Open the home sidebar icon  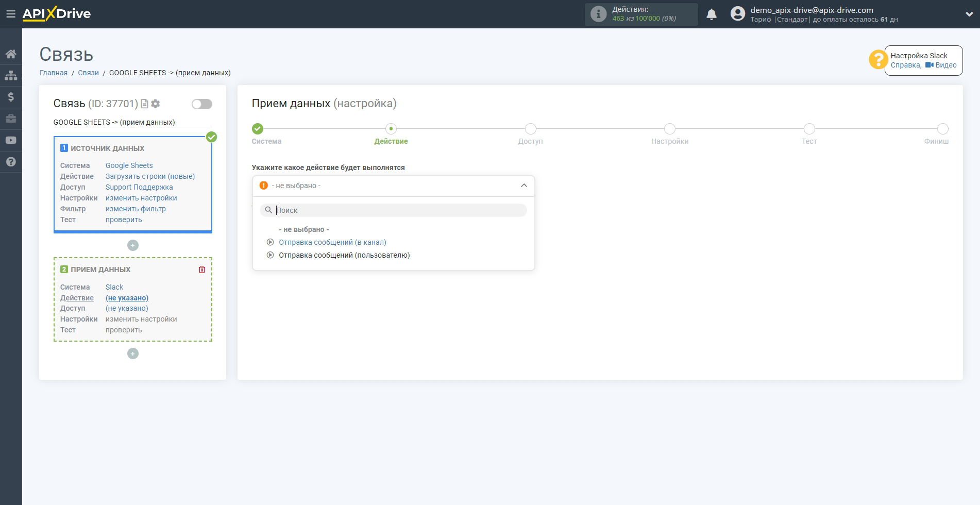pyautogui.click(x=11, y=54)
